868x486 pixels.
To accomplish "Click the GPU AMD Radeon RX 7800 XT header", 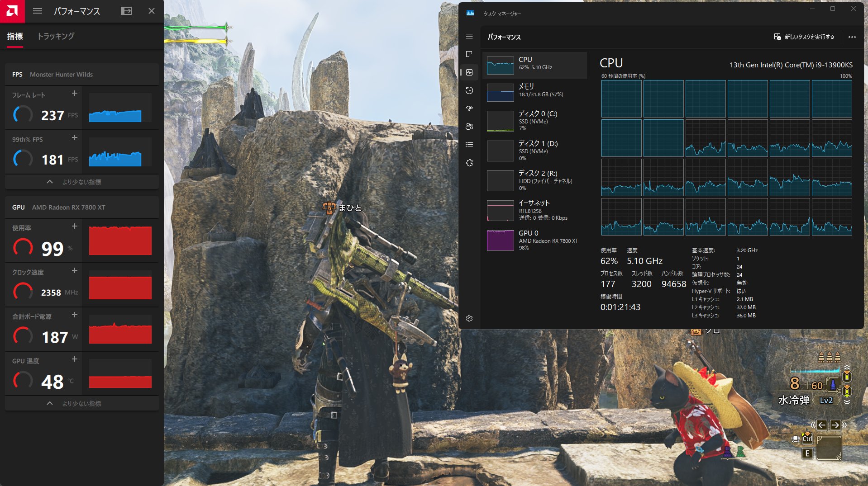I will (81, 207).
